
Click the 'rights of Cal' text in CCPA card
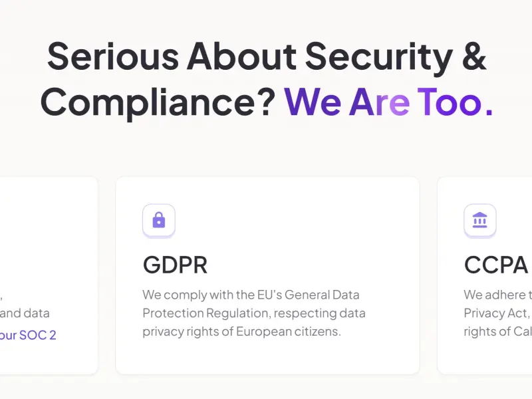coord(497,331)
